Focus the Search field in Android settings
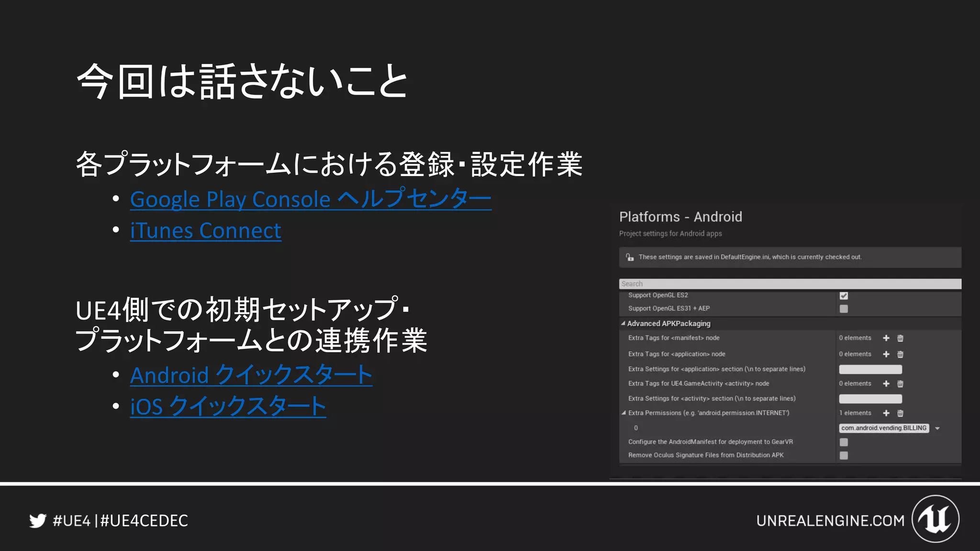This screenshot has height=551, width=980. (790, 284)
